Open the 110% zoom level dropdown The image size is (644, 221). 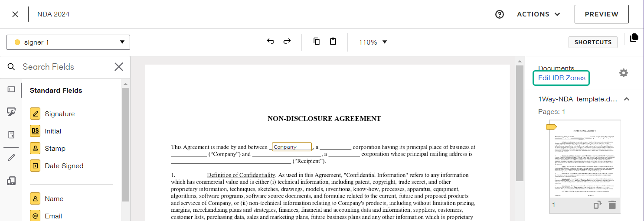pos(373,42)
